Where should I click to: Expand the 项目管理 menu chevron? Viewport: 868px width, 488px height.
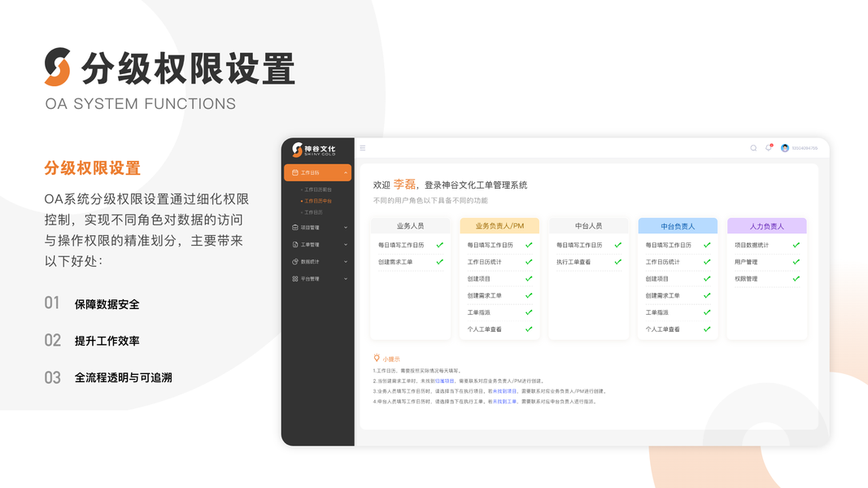coord(346,228)
